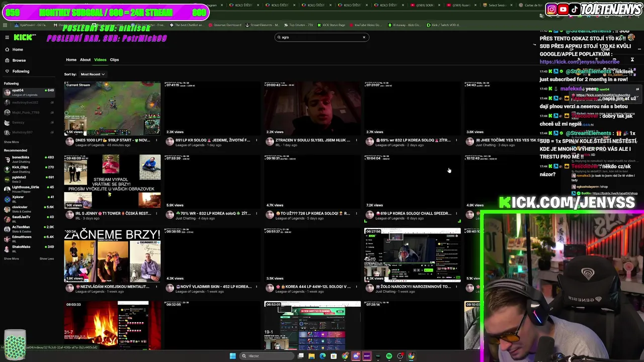Open offline channel Mellstroy987
Image resolution: width=644 pixels, height=362 pixels.
point(29,132)
